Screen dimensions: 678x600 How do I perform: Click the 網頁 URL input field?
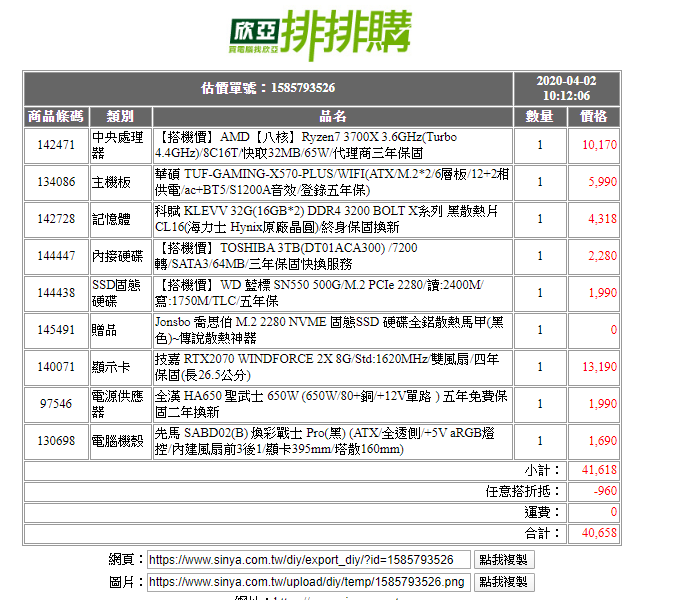tap(309, 560)
